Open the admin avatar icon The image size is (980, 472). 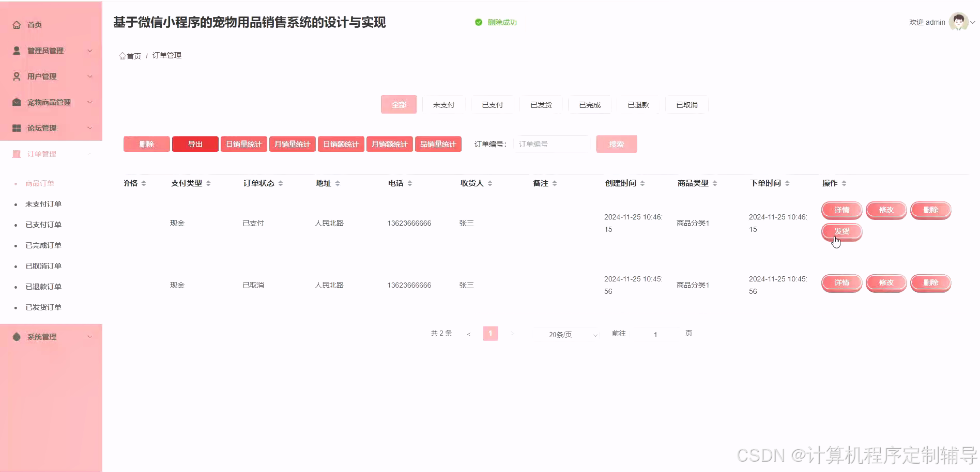959,21
